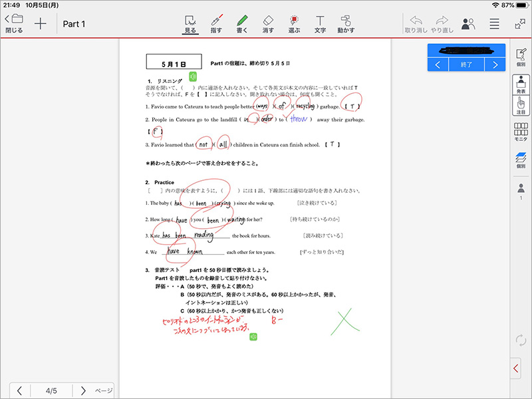532x399 pixels.
Task: Toggle 個別 layer mode in sidebar
Action: click(x=521, y=160)
